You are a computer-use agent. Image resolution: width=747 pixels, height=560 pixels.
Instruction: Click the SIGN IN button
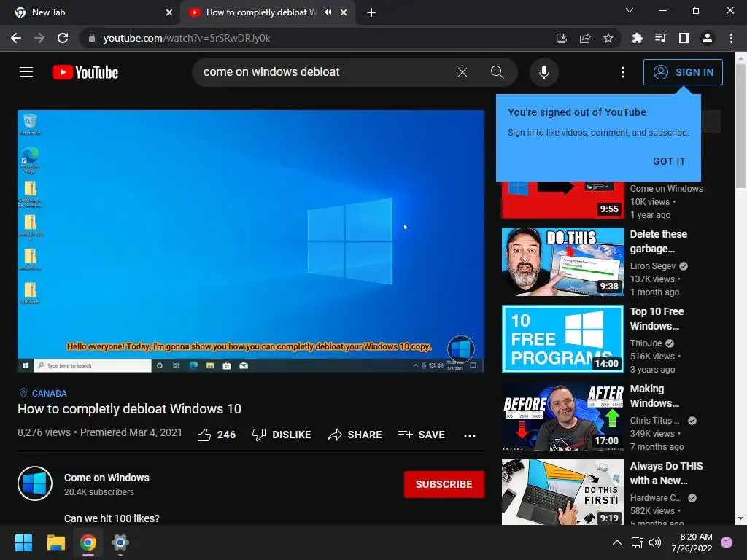tap(683, 72)
